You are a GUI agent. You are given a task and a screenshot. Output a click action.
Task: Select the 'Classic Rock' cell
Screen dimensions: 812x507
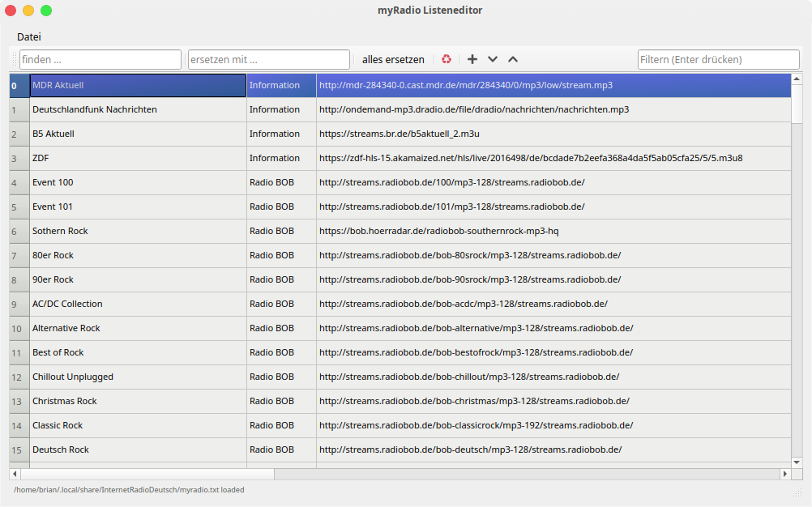pyautogui.click(x=139, y=426)
